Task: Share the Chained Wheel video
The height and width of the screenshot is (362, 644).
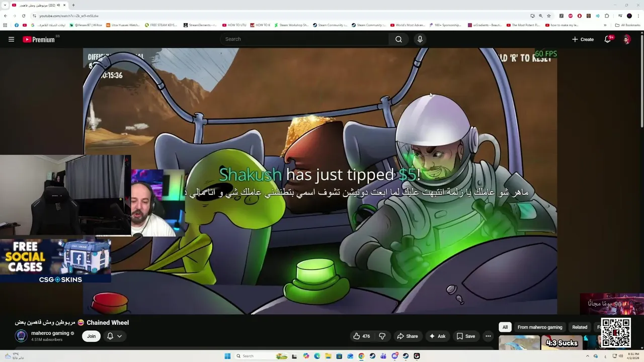Action: click(x=408, y=336)
